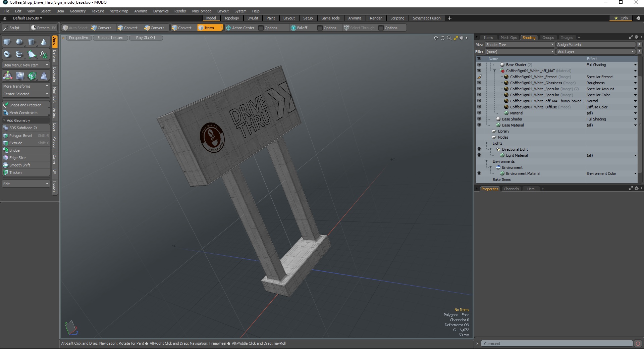This screenshot has width=644, height=349.
Task: Select the Torus primitive tool
Action: [7, 54]
